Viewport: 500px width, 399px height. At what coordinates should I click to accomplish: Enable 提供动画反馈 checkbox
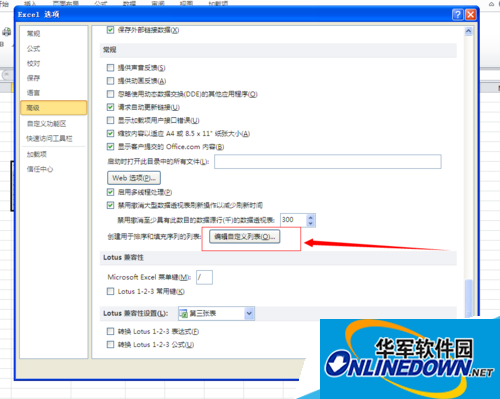coord(110,81)
